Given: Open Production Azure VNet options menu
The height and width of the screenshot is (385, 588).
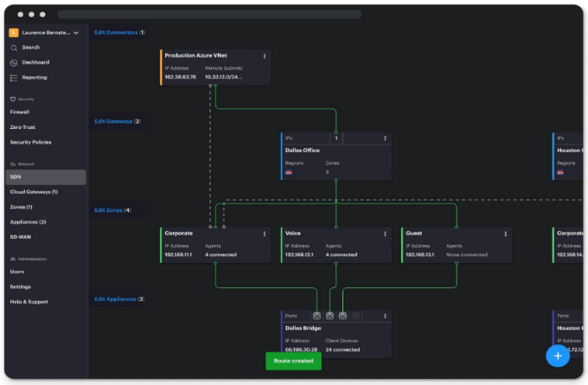Looking at the screenshot, I should pyautogui.click(x=265, y=56).
